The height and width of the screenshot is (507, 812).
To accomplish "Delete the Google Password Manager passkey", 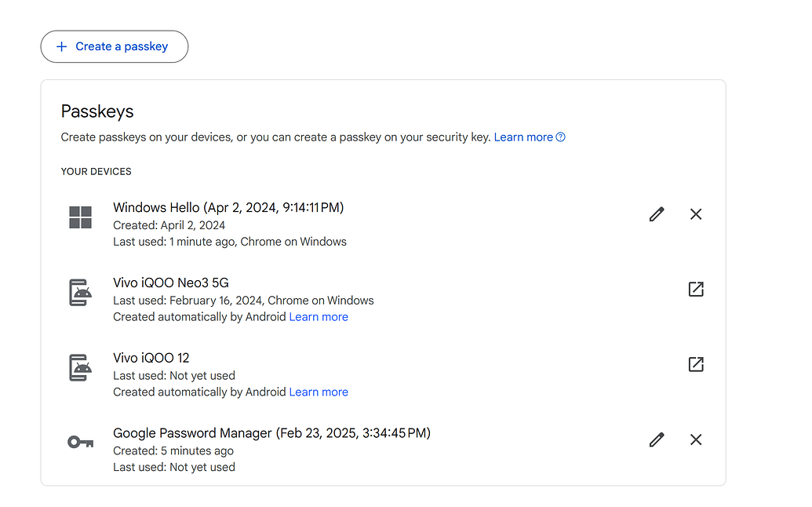I will [696, 440].
